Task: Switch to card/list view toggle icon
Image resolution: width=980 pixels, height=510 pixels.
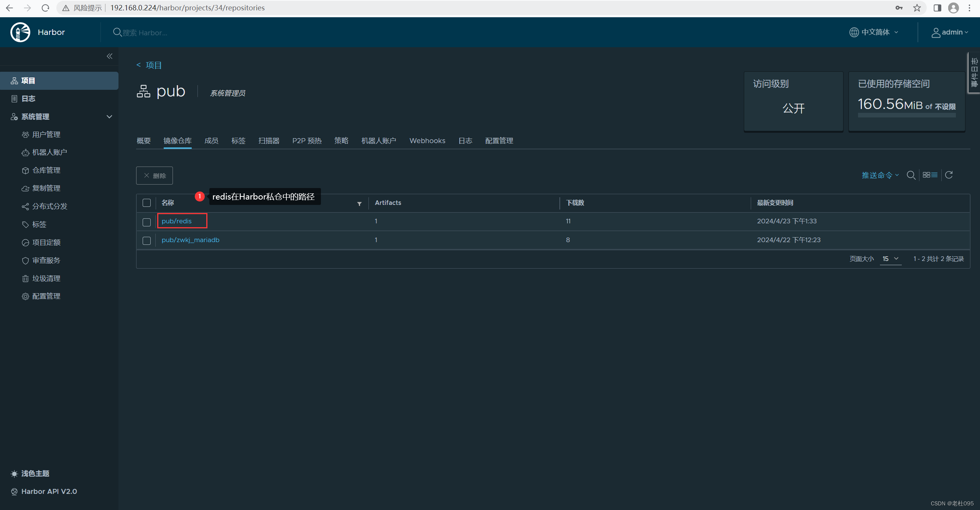Action: (x=930, y=175)
